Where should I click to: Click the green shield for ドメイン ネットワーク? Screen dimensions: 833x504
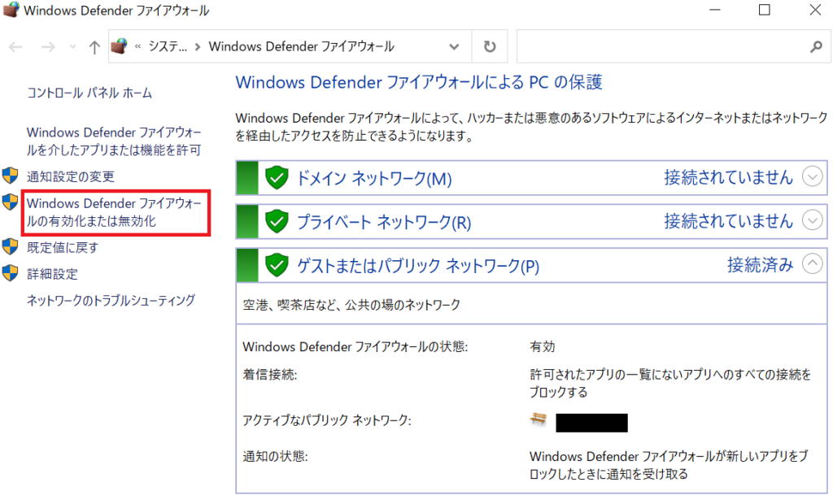click(x=277, y=177)
